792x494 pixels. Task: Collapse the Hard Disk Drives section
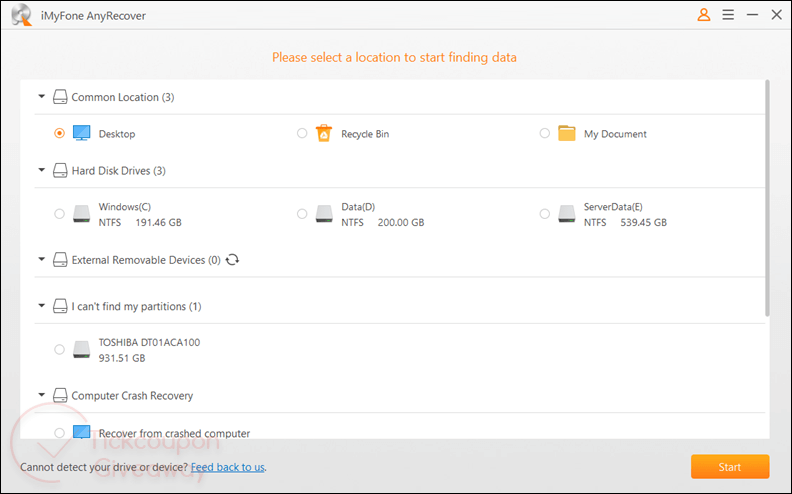(42, 170)
